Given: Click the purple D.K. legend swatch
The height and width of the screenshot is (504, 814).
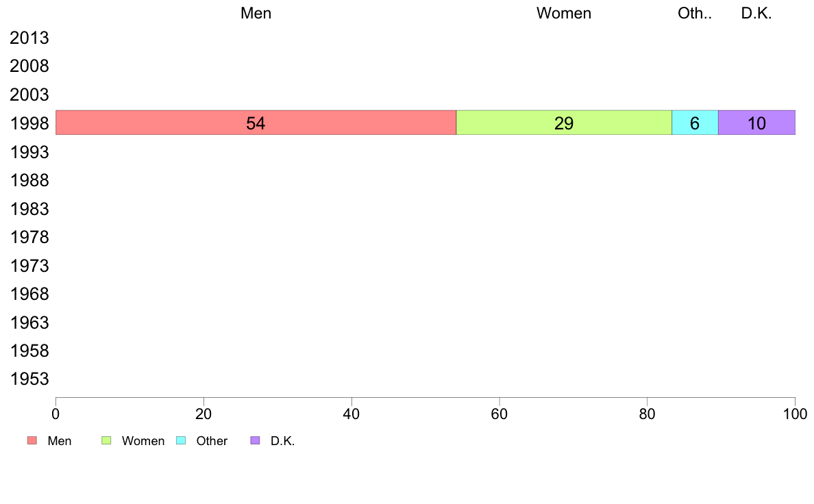Looking at the screenshot, I should tap(255, 441).
